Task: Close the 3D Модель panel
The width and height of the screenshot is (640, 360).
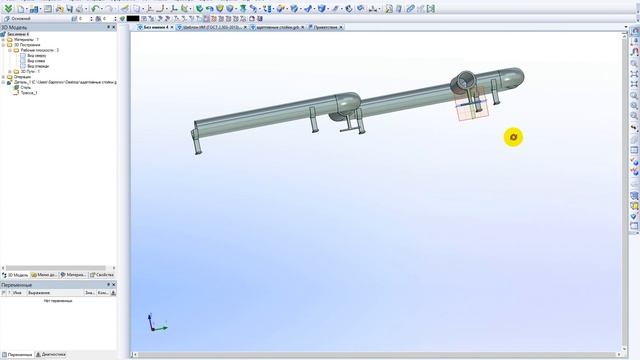Action: click(x=114, y=27)
